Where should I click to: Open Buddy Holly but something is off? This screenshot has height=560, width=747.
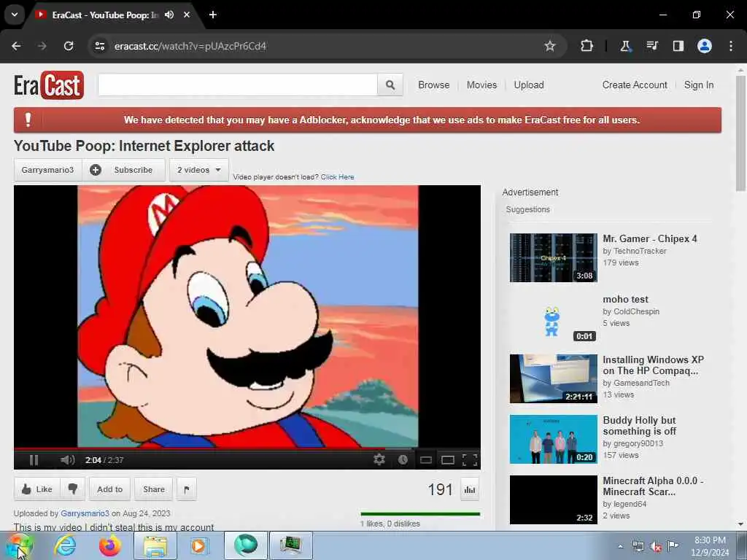tap(639, 426)
